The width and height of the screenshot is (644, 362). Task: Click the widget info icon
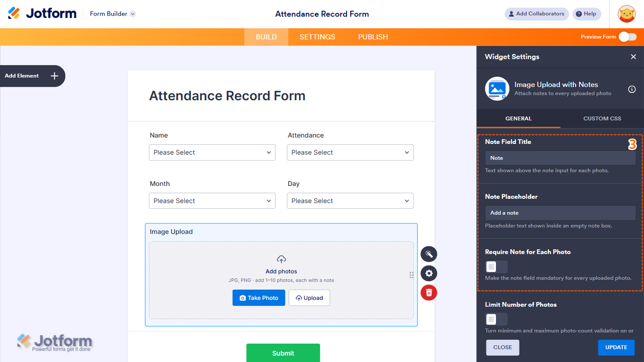pyautogui.click(x=632, y=89)
